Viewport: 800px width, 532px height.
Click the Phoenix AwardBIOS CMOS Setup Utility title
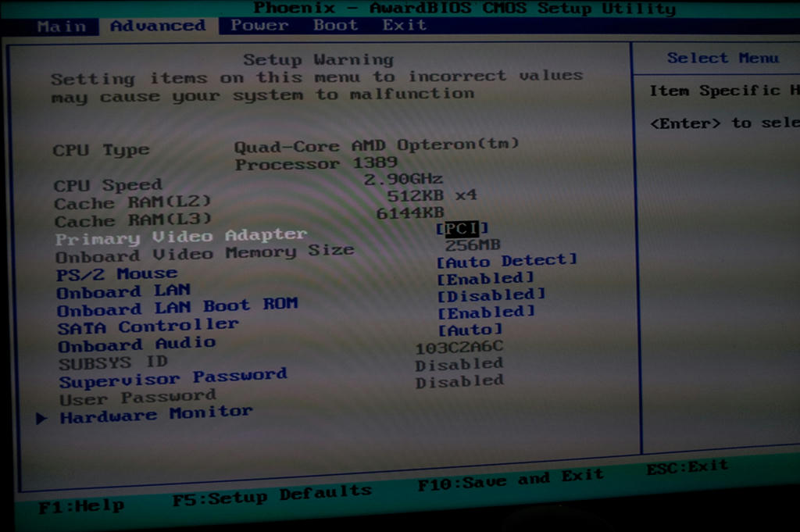[464, 8]
